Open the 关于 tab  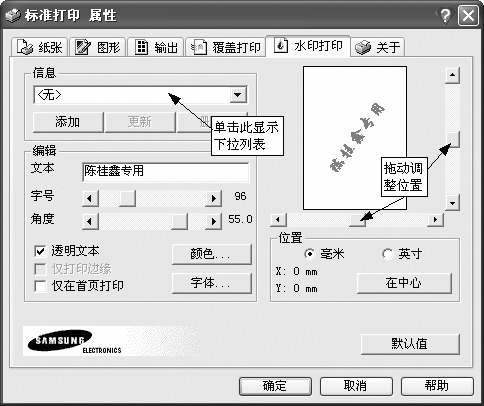point(378,47)
